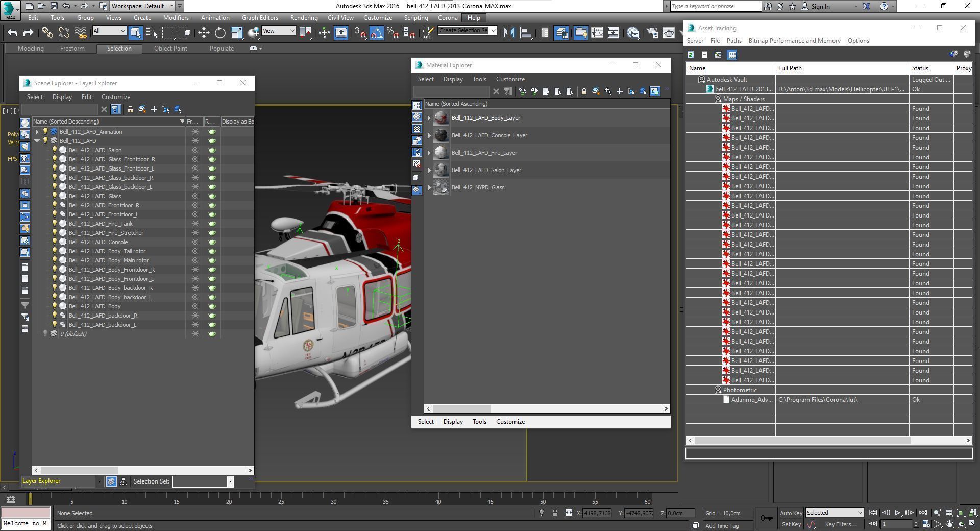Expand the Bell_412_LAFD_Anmation layer
The image size is (980, 531).
(x=37, y=132)
